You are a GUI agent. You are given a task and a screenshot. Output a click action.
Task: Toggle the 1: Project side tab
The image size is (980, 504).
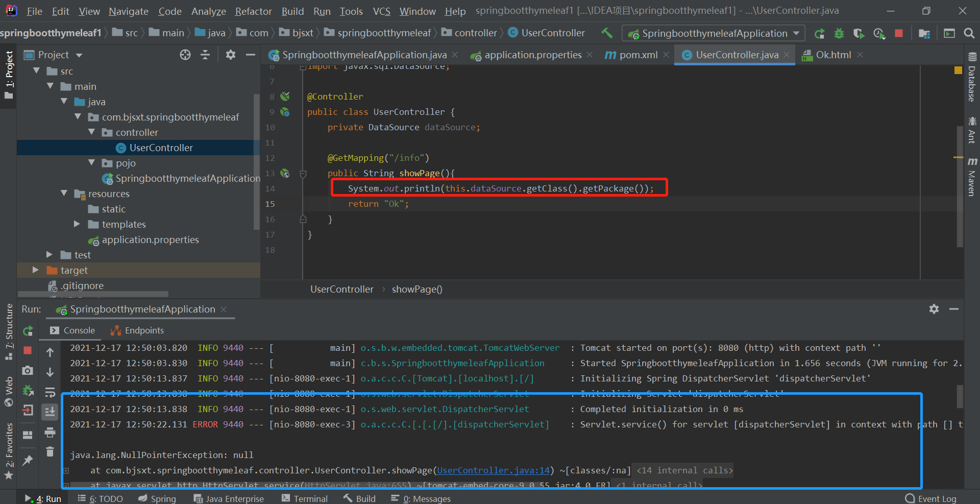[x=9, y=75]
